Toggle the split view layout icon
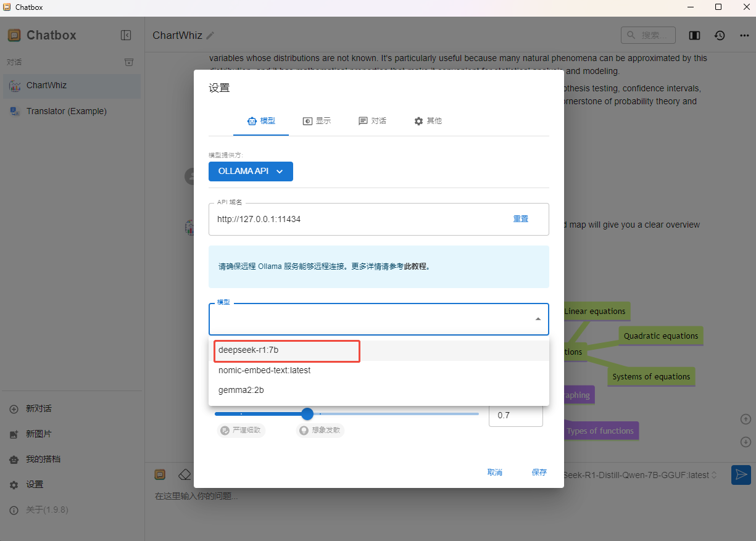 [x=694, y=36]
